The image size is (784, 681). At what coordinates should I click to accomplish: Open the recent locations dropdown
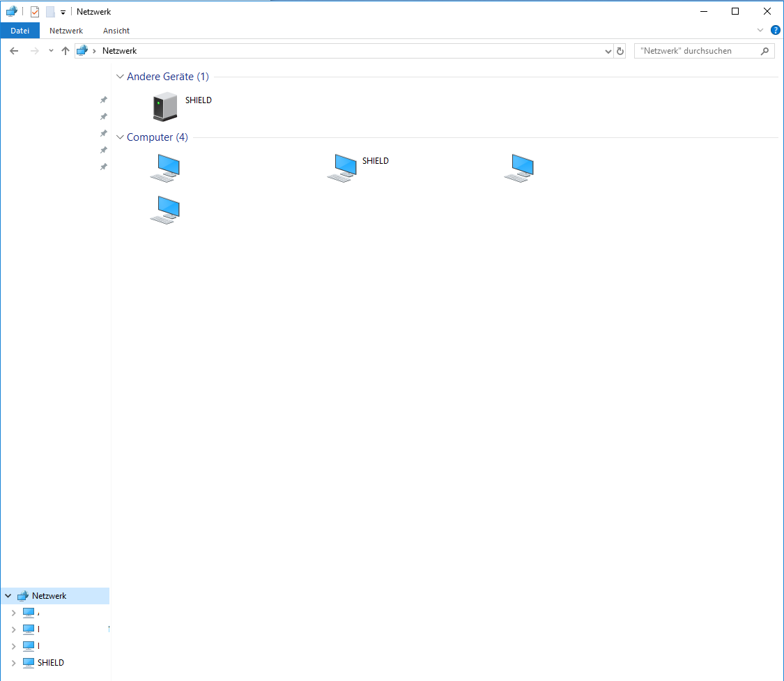click(51, 50)
